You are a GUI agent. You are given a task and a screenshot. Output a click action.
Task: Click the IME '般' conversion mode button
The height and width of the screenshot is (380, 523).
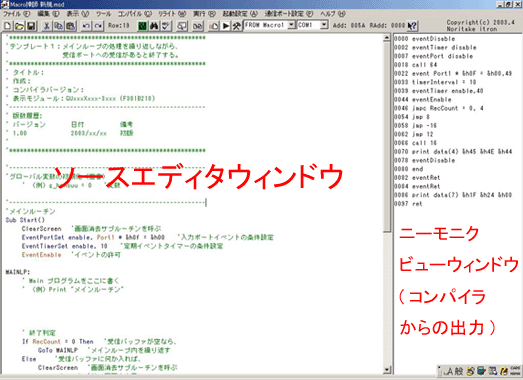tap(459, 371)
